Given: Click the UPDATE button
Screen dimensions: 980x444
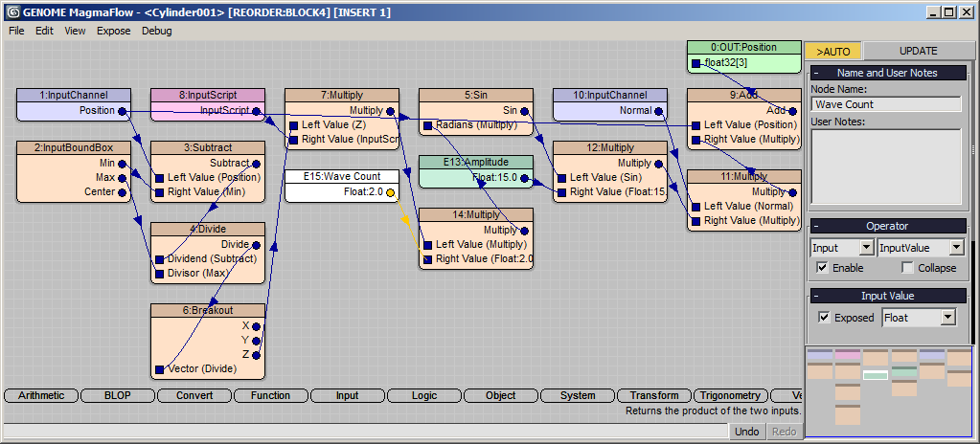Looking at the screenshot, I should click(918, 52).
